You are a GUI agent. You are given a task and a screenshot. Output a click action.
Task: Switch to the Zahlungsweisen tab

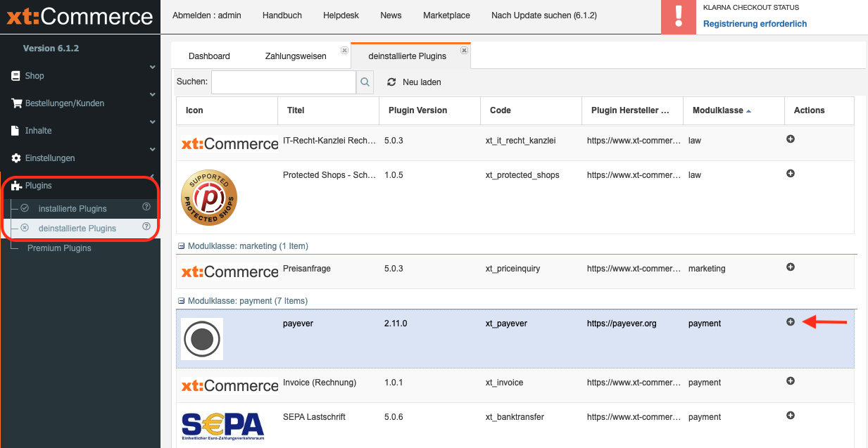click(x=296, y=56)
